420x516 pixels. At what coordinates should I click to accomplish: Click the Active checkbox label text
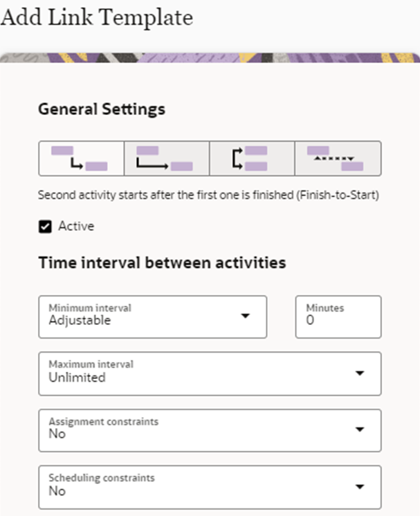(76, 226)
